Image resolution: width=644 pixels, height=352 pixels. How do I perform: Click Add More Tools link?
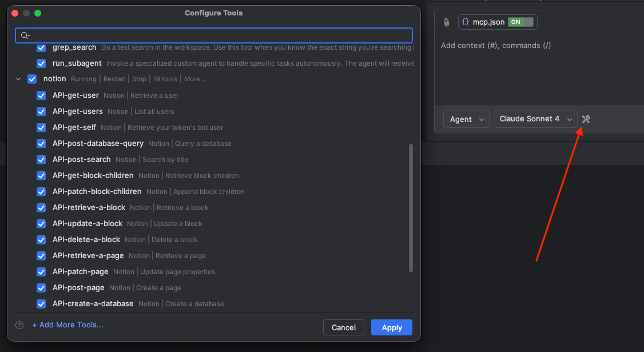(x=67, y=325)
